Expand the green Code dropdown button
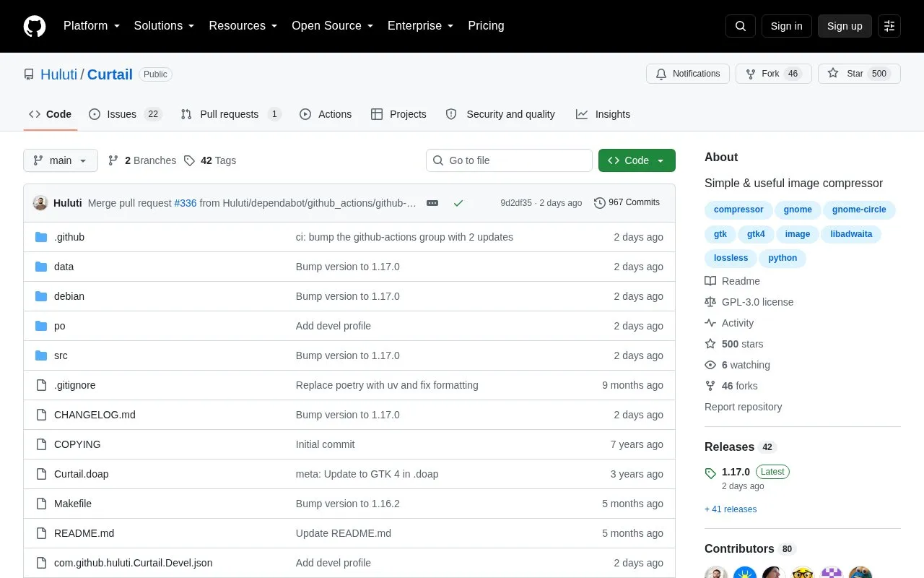This screenshot has width=924, height=578. click(x=637, y=160)
